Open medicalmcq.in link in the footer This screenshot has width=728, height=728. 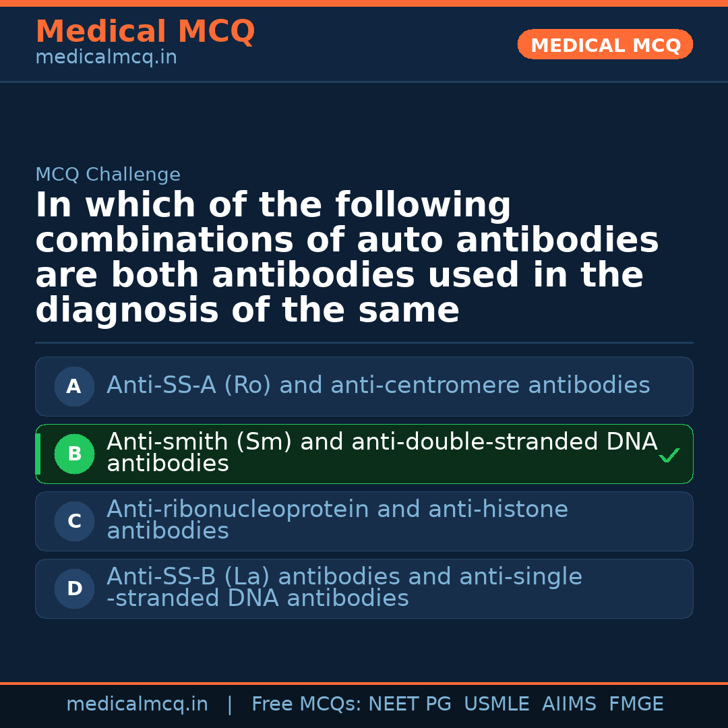[137, 704]
